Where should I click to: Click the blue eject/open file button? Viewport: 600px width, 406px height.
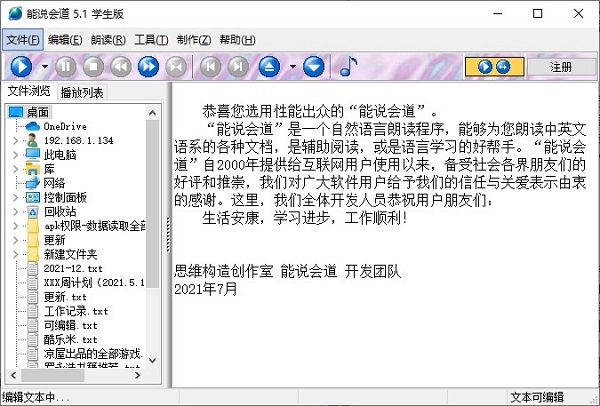(269, 67)
